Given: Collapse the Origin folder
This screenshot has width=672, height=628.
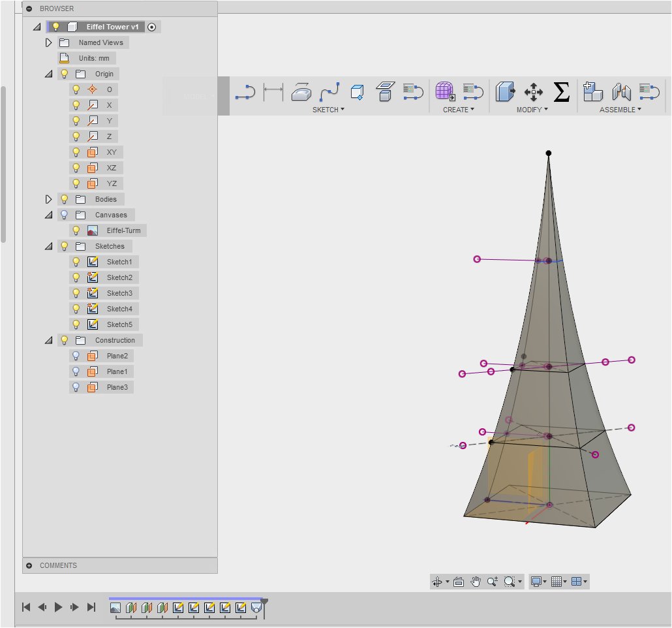Looking at the screenshot, I should 49,74.
